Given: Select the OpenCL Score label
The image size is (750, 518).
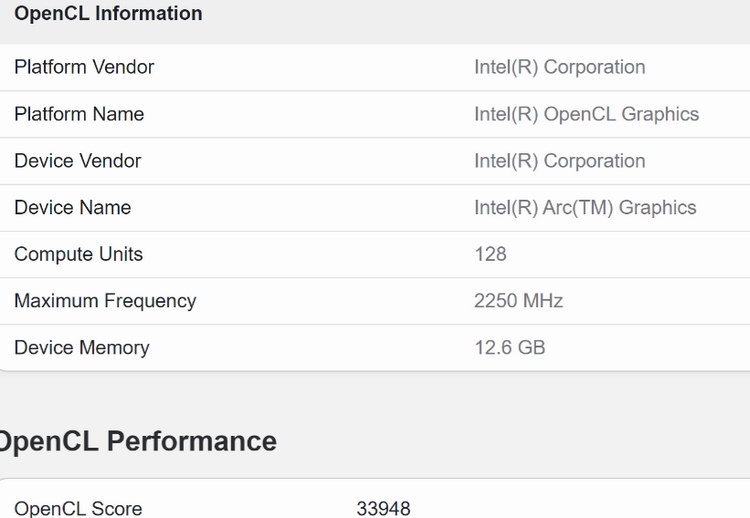Looking at the screenshot, I should click(78, 508).
